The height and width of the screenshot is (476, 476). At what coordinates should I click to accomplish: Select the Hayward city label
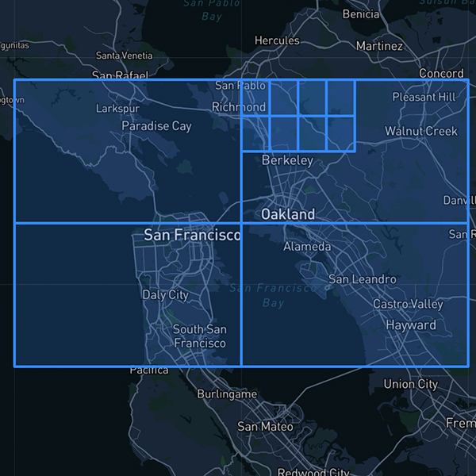tap(410, 325)
